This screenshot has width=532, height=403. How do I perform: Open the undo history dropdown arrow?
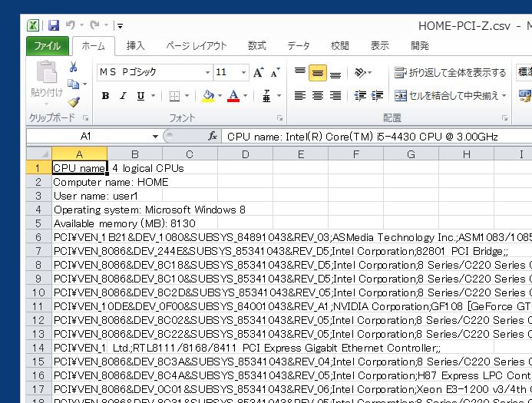81,25
